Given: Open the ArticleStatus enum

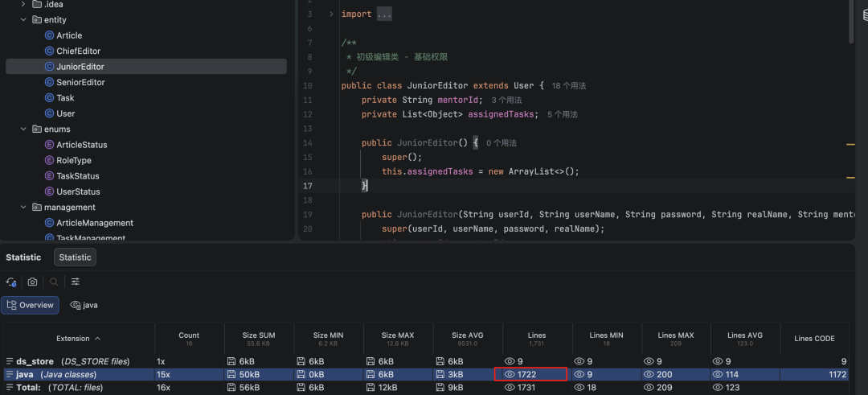Looking at the screenshot, I should (82, 145).
